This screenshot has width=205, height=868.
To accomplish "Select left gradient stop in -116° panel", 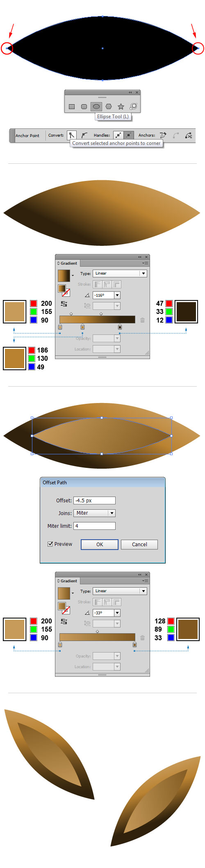I will [60, 326].
